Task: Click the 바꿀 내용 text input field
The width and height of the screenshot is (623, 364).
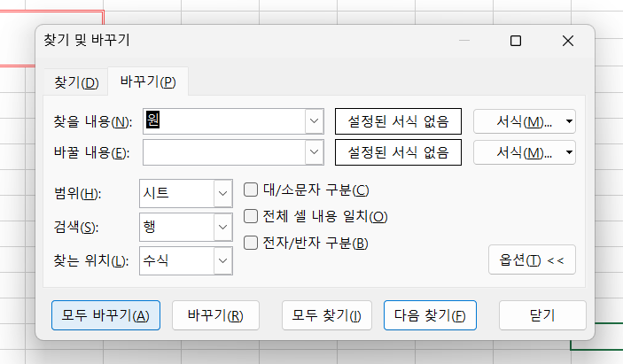Action: [223, 153]
